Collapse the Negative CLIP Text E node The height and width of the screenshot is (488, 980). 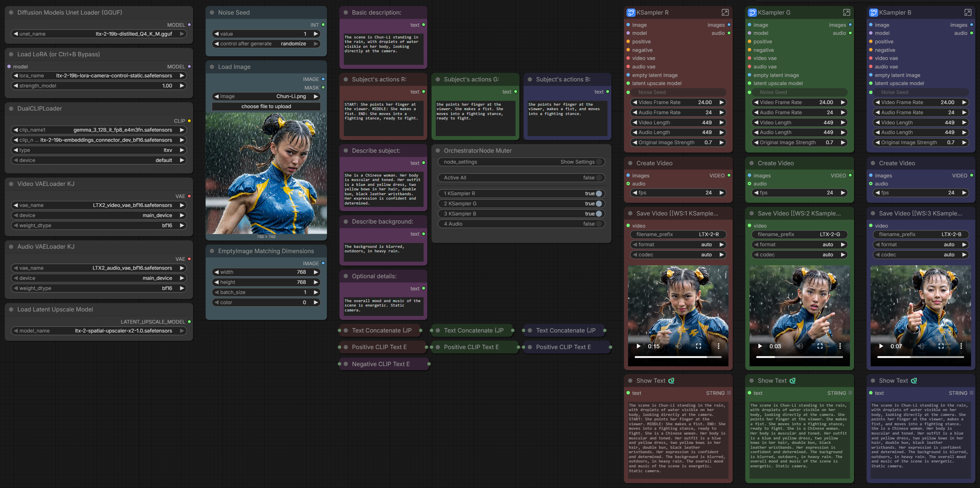tap(346, 364)
